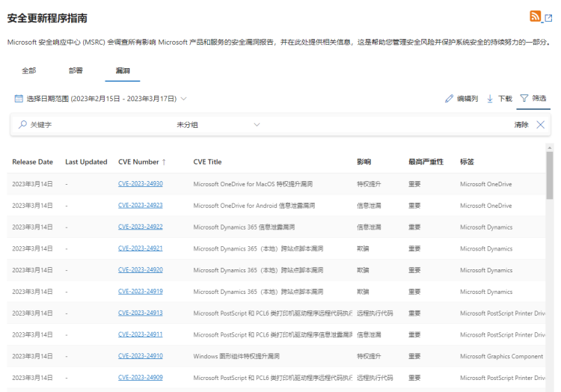561x392 pixels.
Task: Click the pencil icon for 编辑列
Action: pyautogui.click(x=450, y=98)
